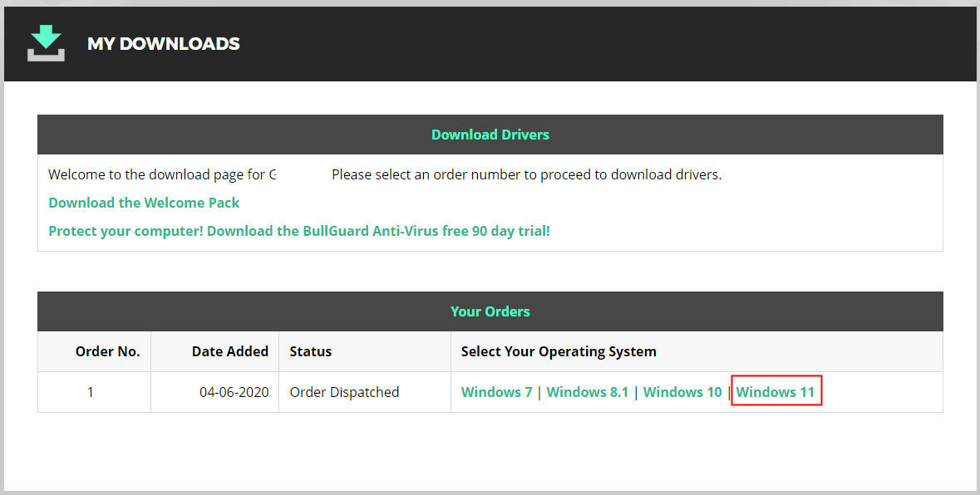Select the highlighted Windows 11 link

776,392
